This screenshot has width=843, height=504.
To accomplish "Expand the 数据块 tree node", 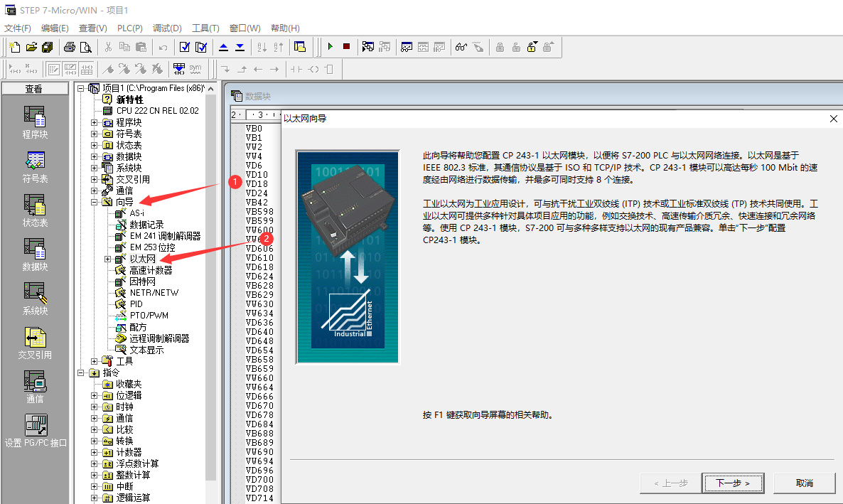I will [94, 156].
